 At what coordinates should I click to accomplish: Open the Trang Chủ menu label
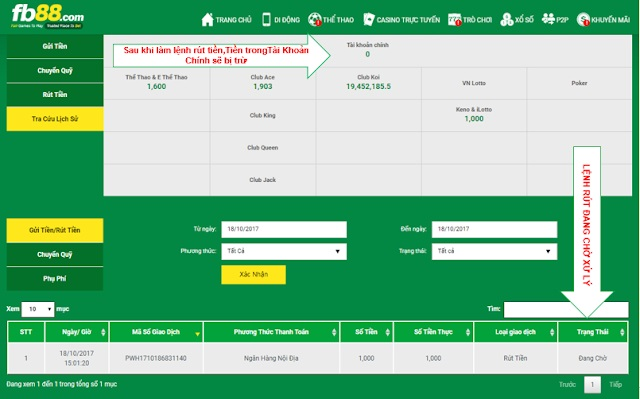233,20
